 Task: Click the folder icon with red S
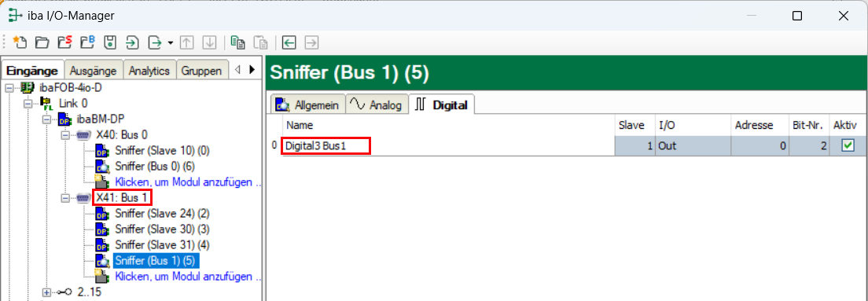(x=64, y=42)
